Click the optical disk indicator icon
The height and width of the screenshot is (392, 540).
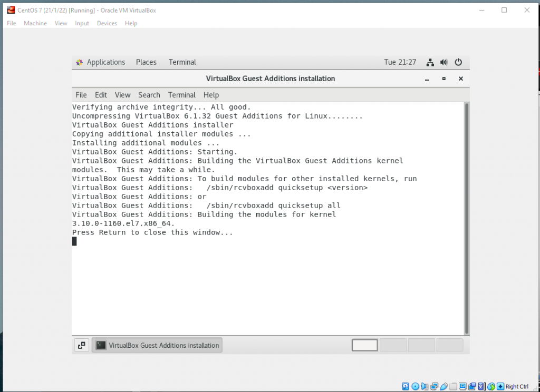(416, 386)
